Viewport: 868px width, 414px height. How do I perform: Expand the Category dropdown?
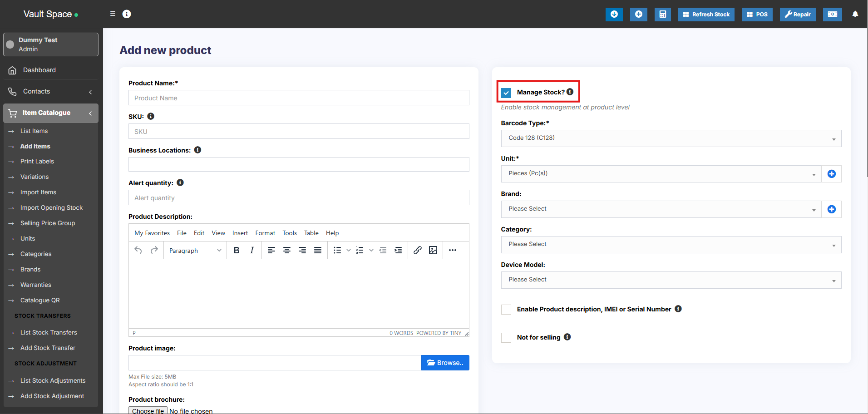671,245
